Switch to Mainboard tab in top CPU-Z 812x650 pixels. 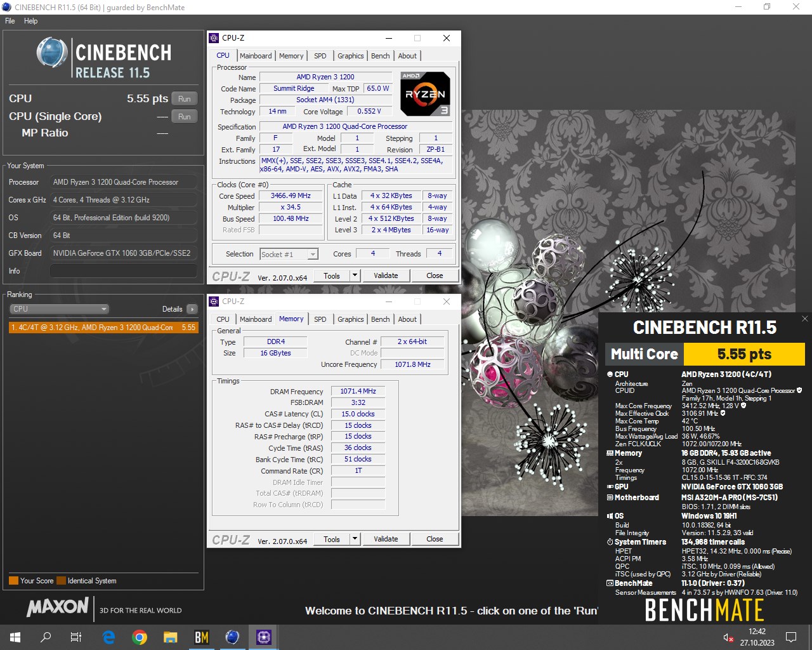256,56
